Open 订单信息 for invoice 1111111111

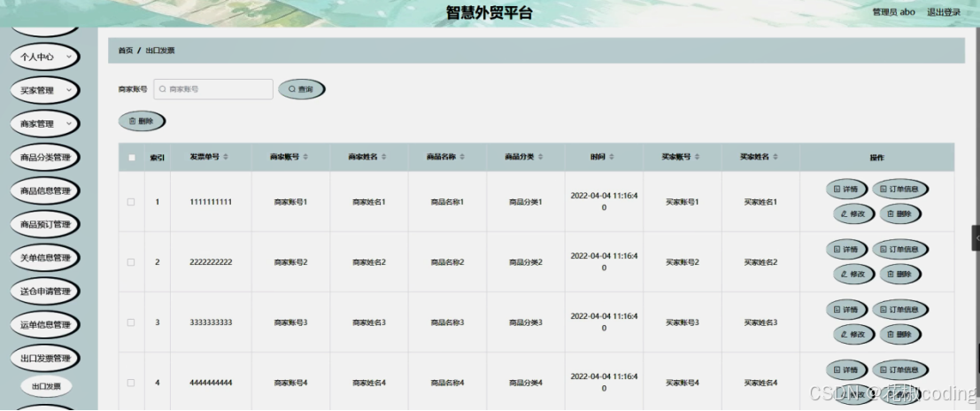tap(899, 189)
